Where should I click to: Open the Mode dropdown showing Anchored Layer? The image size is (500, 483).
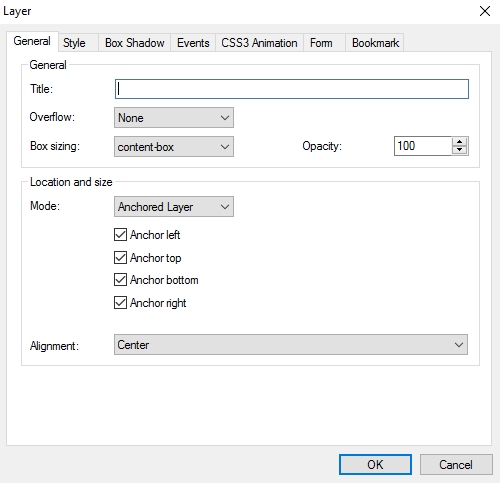[x=174, y=207]
